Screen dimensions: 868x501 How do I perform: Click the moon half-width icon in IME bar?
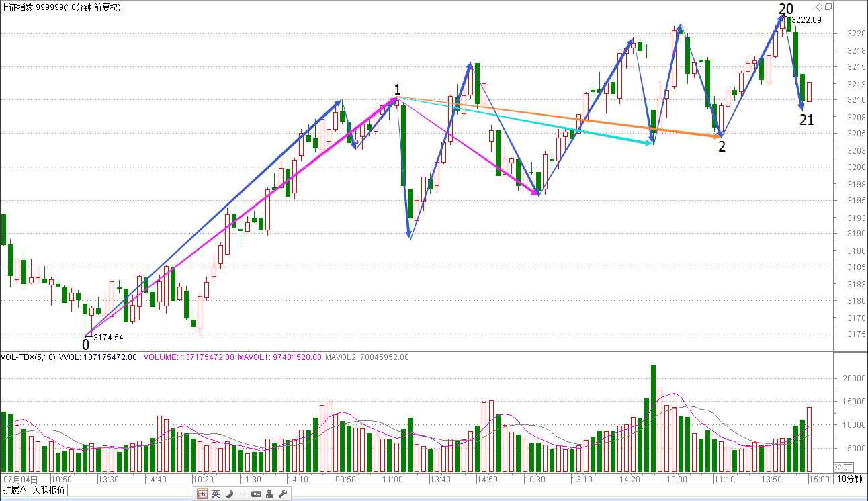229,494
